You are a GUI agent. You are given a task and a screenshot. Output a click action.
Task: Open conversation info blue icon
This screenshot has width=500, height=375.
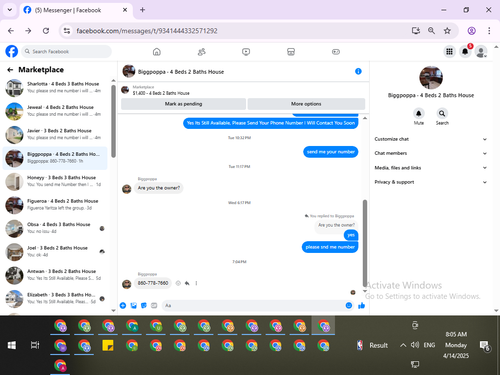pyautogui.click(x=358, y=71)
